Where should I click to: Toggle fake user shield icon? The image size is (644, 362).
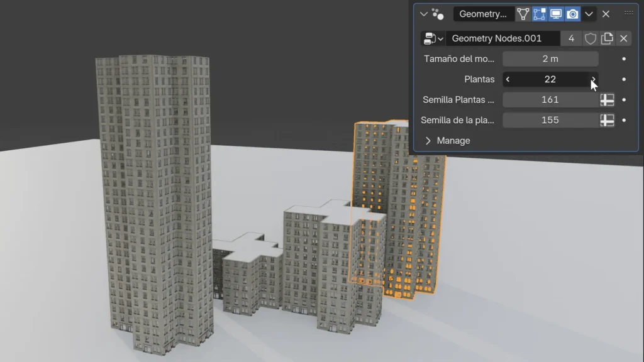point(590,38)
